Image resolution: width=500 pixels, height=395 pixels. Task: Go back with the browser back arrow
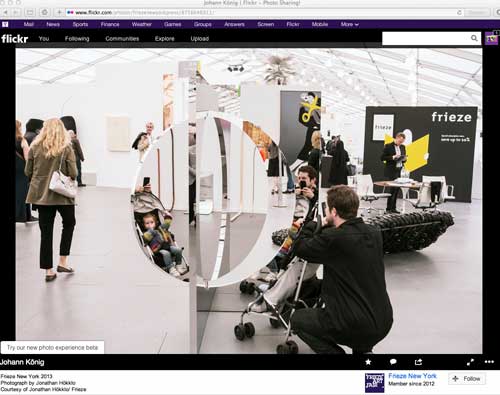click(6, 12)
